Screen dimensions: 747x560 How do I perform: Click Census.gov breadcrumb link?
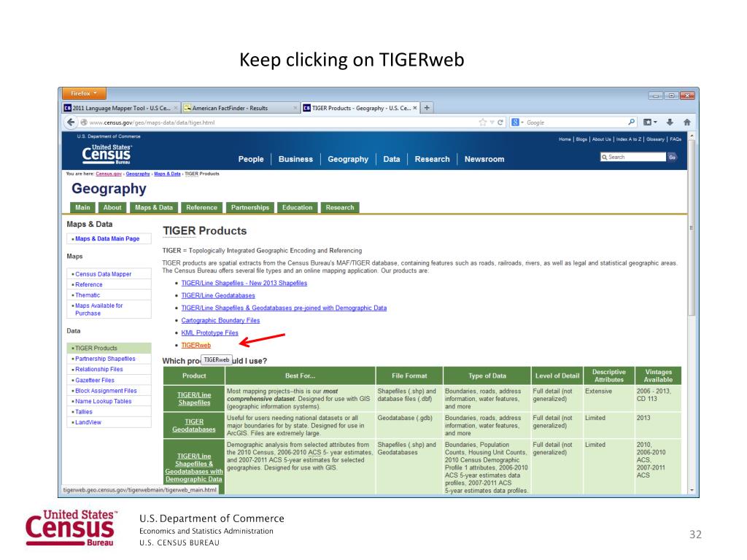pos(109,174)
